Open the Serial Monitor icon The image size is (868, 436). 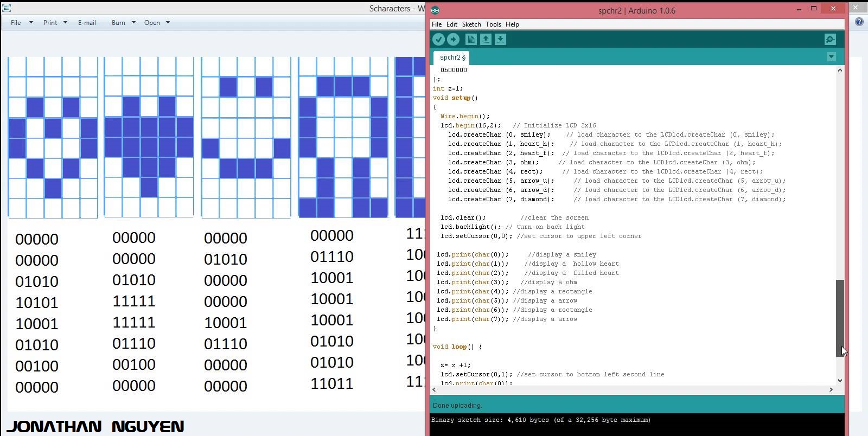pos(830,39)
